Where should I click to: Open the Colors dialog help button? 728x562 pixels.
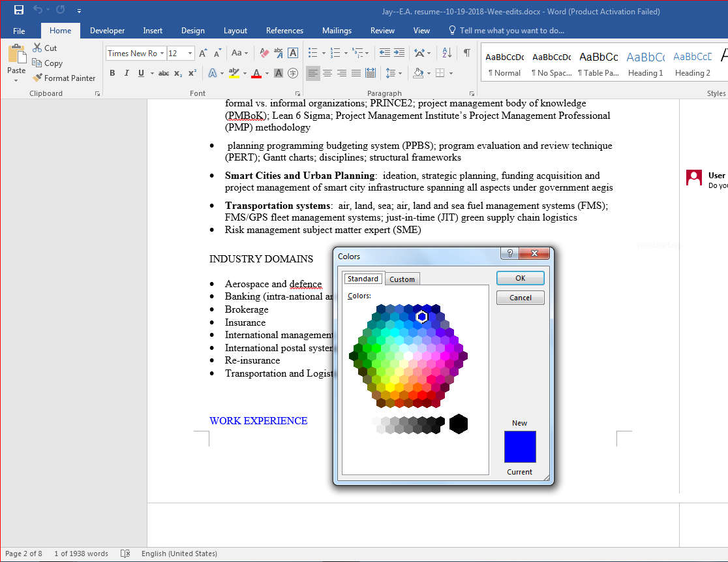pos(510,254)
